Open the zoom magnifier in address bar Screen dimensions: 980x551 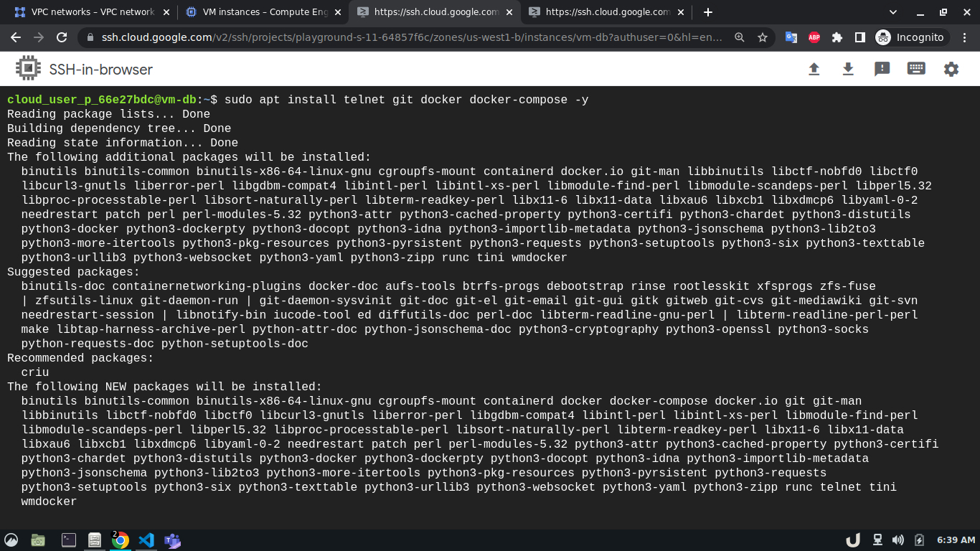click(x=740, y=37)
